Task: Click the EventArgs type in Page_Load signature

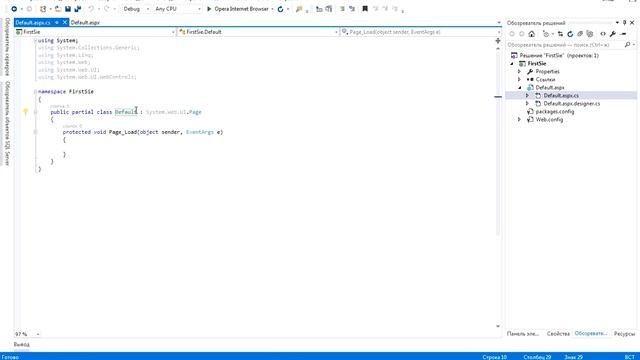Action: [x=200, y=132]
